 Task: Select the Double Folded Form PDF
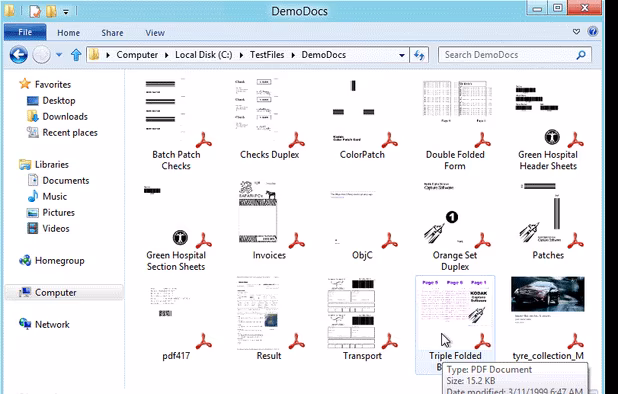coord(455,124)
